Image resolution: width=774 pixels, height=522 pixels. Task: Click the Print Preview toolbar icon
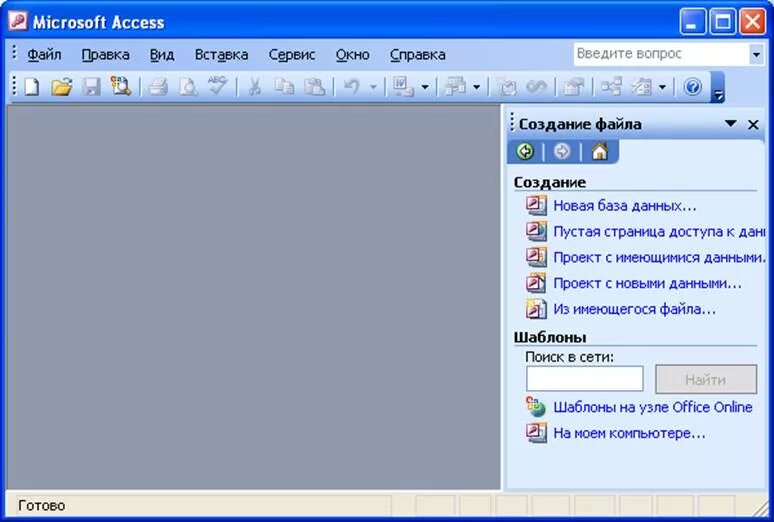pos(188,87)
